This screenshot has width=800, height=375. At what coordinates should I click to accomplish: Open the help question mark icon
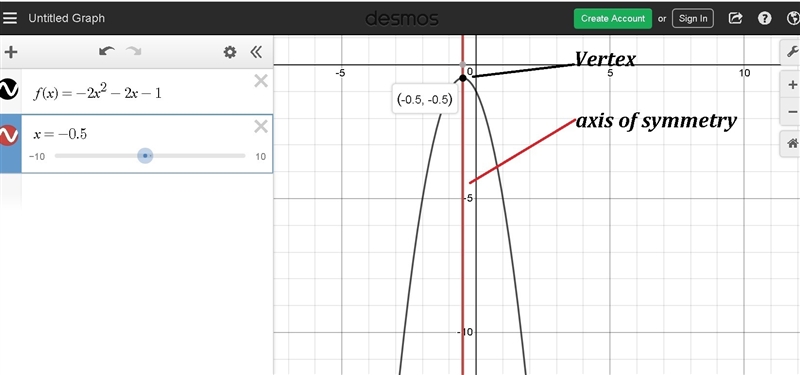click(x=764, y=18)
